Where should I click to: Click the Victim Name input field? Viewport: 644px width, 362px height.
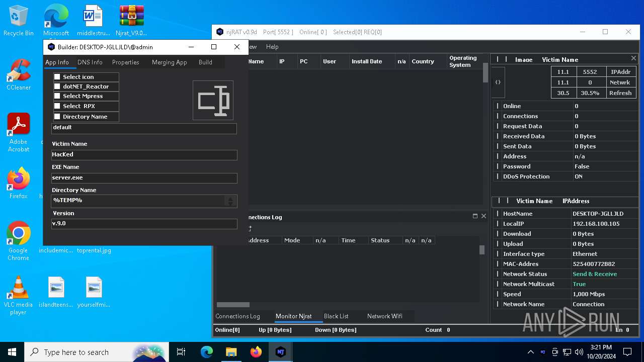pyautogui.click(x=144, y=155)
